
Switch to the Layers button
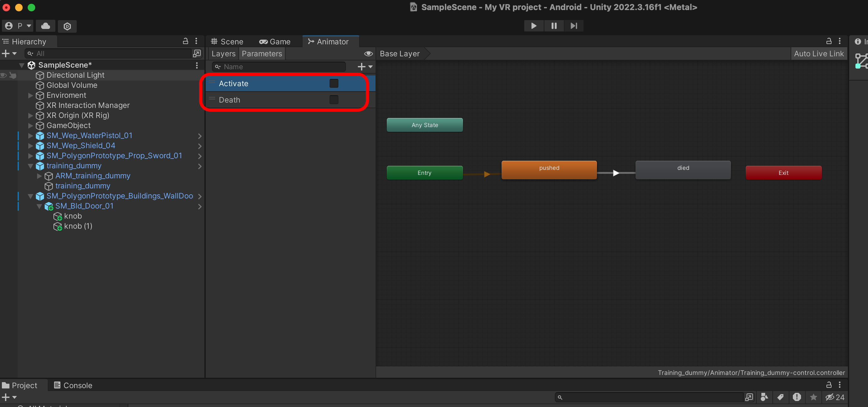pyautogui.click(x=223, y=53)
